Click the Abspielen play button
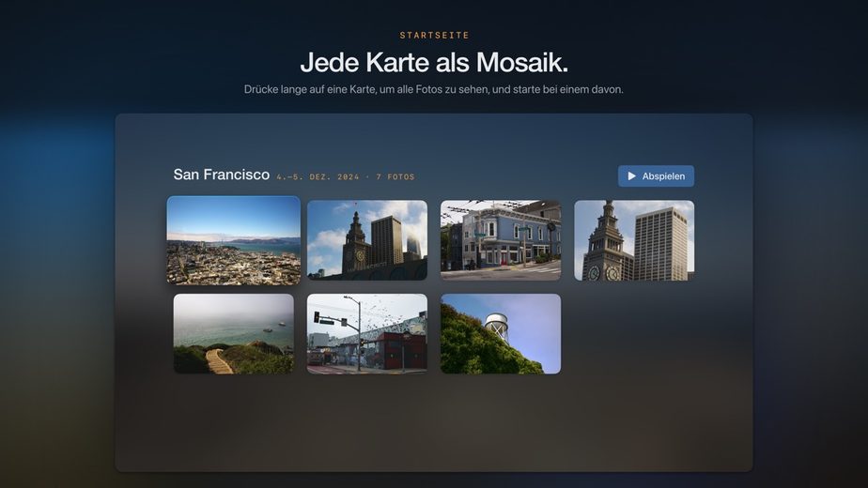This screenshot has height=488, width=868. 656,175
